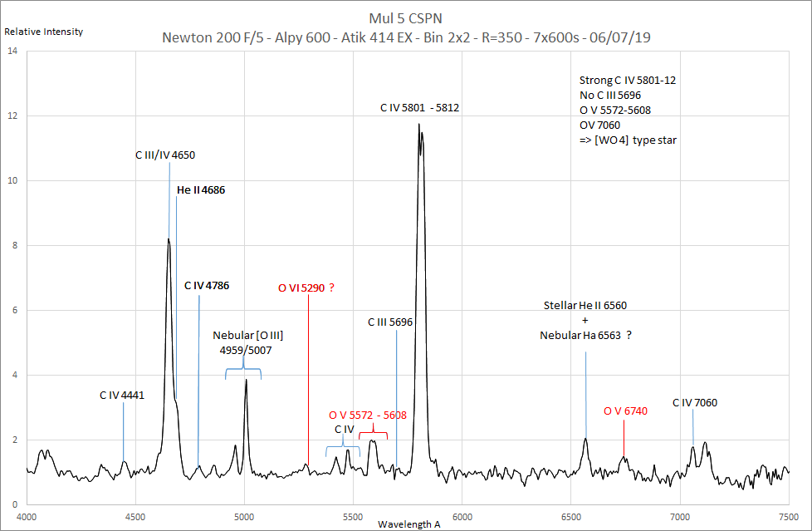Click the 'C IV 4441' label
812x531 pixels.
point(122,396)
